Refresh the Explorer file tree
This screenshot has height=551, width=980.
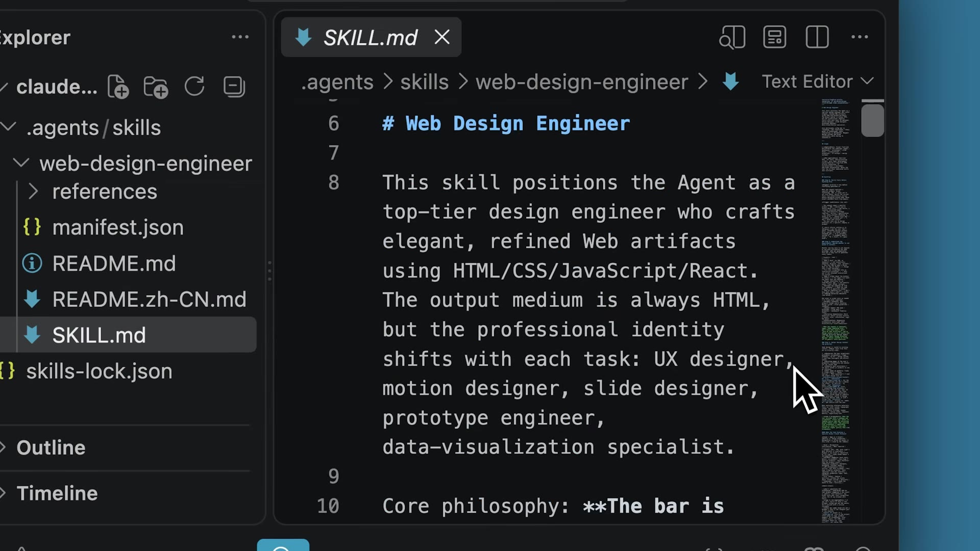194,87
